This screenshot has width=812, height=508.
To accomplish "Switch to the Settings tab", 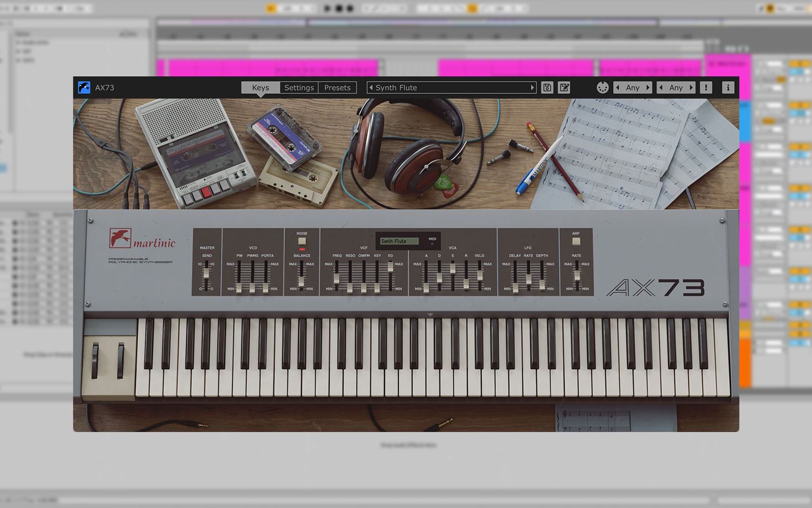I will (299, 87).
